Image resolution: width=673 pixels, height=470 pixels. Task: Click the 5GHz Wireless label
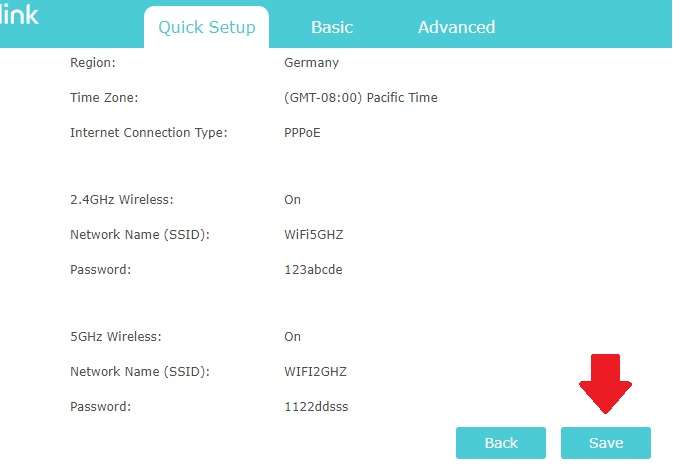point(116,337)
